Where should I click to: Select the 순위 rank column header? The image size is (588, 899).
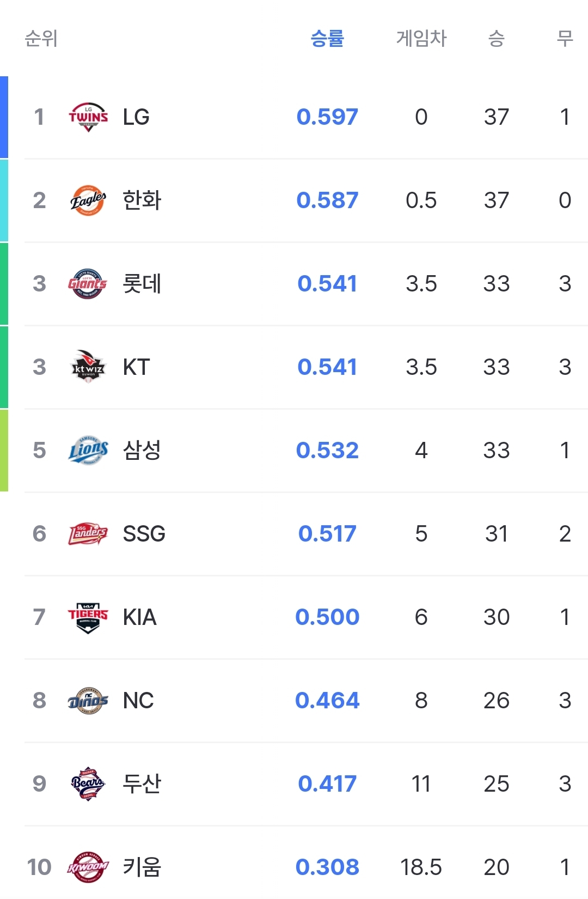41,38
